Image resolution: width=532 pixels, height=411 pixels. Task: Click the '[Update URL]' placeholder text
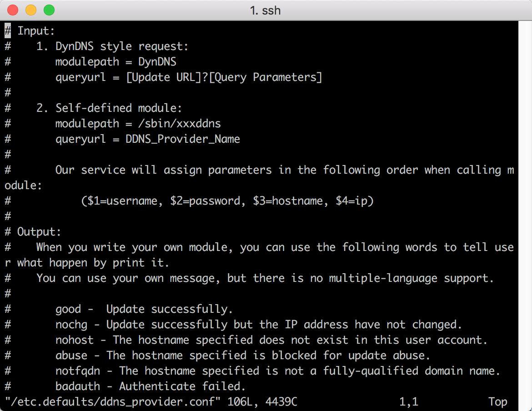164,77
